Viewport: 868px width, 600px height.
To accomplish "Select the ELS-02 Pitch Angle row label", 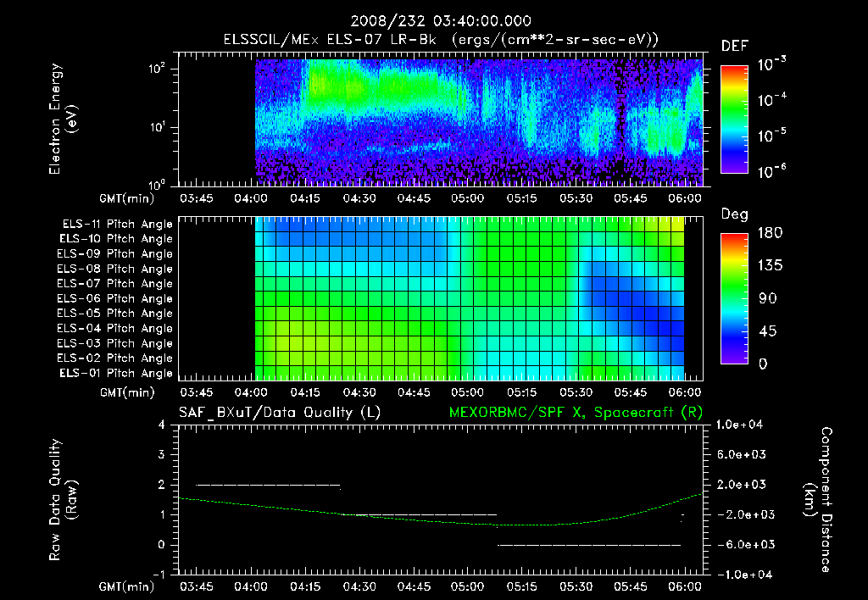I will pyautogui.click(x=114, y=358).
